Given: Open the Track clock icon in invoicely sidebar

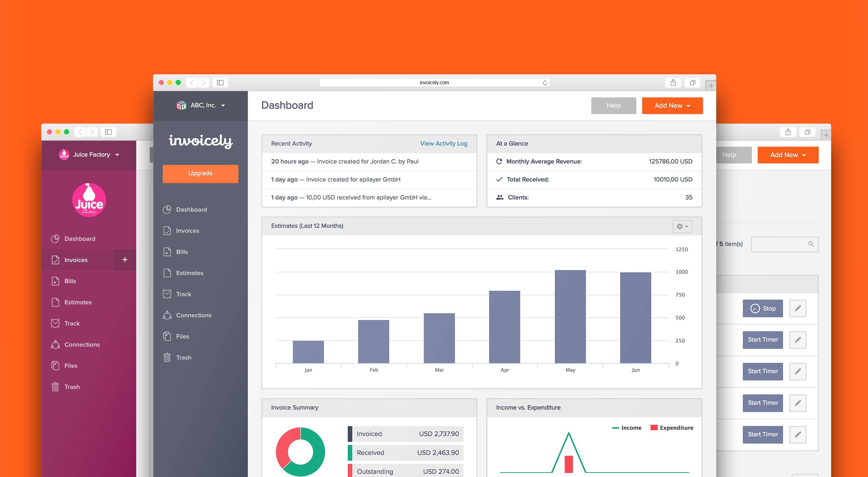Looking at the screenshot, I should tap(167, 294).
